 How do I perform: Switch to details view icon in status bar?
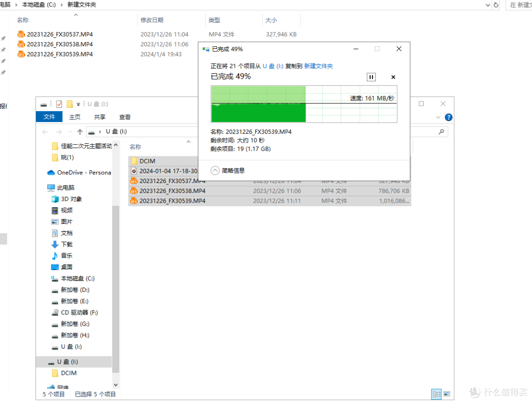point(436,394)
